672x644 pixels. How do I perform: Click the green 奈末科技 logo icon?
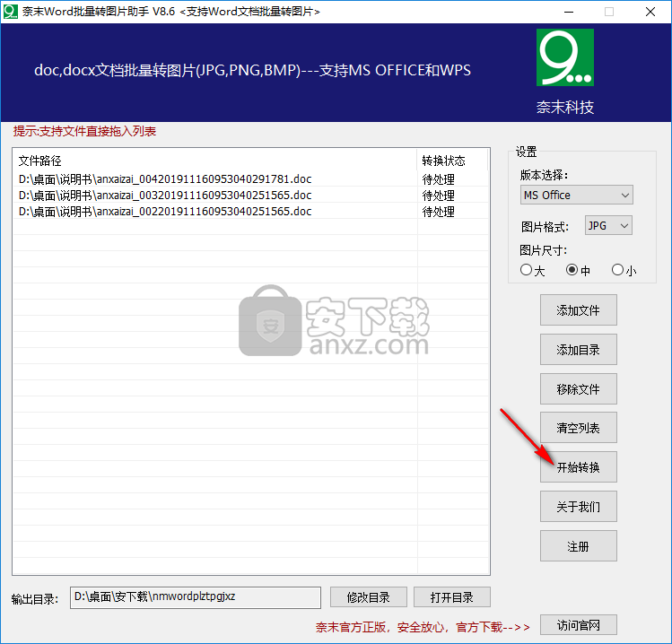pyautogui.click(x=565, y=57)
